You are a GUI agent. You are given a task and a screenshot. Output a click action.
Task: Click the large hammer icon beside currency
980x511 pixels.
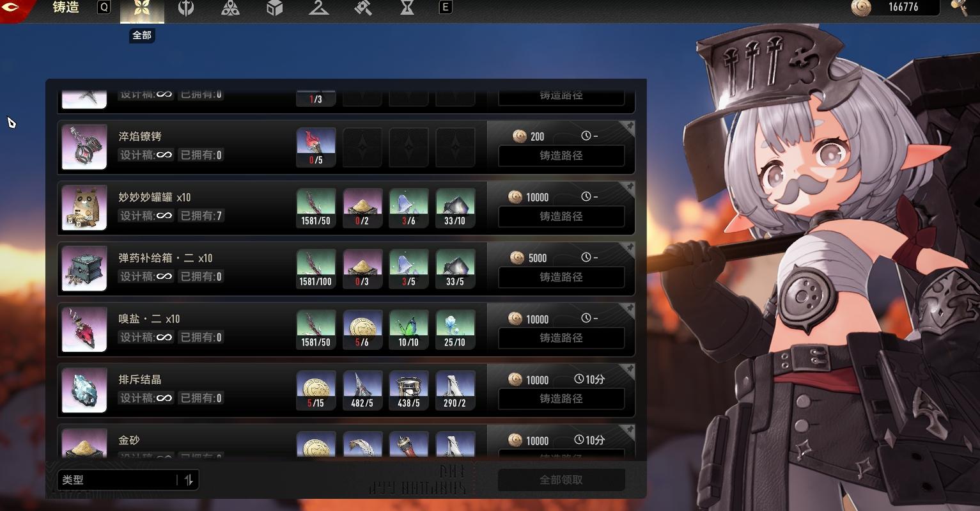click(x=960, y=8)
